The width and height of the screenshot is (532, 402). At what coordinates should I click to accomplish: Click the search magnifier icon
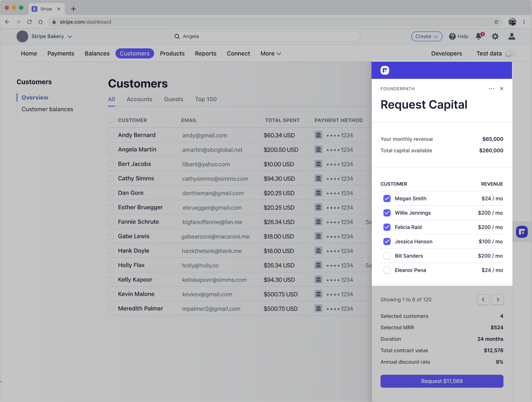pos(177,36)
